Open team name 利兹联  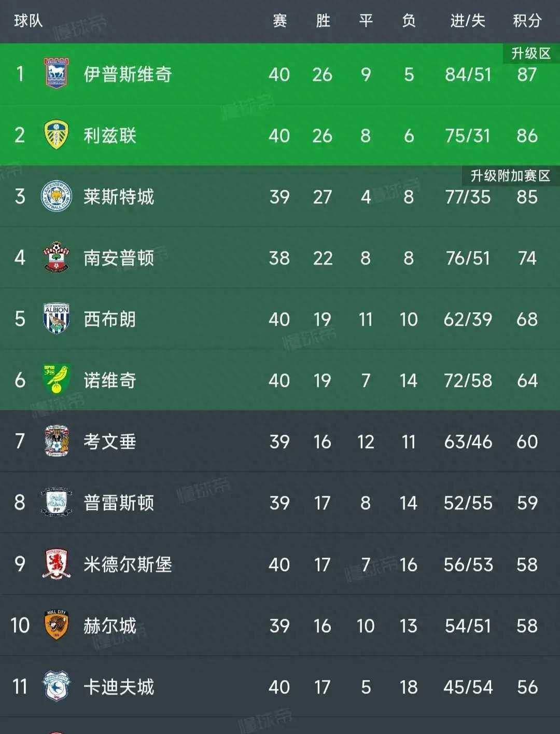[110, 135]
